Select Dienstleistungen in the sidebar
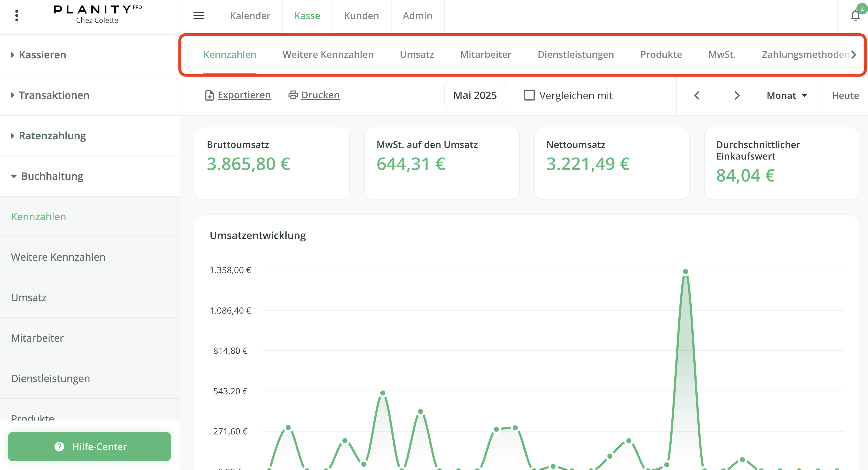The width and height of the screenshot is (868, 470). 90,378
